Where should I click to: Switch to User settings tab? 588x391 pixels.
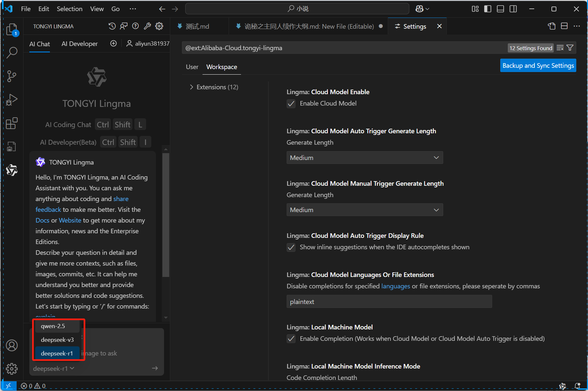192,67
